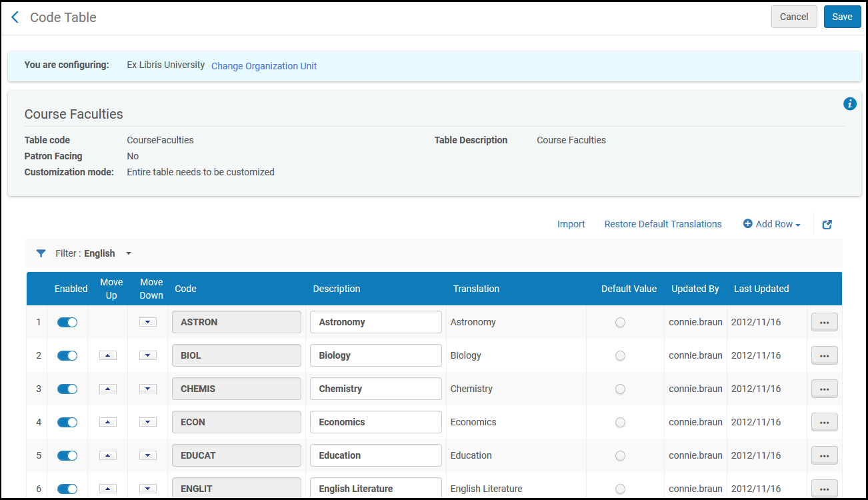The height and width of the screenshot is (500, 868).
Task: Open row actions menu for Astronomy
Action: pos(824,322)
